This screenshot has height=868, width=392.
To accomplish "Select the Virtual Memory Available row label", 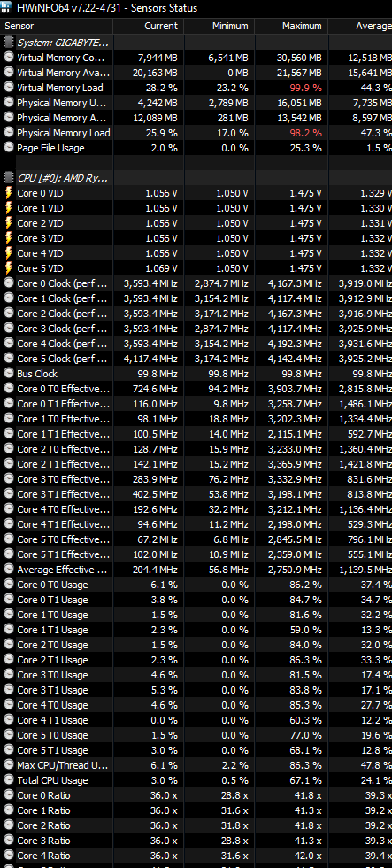I will coord(64,73).
